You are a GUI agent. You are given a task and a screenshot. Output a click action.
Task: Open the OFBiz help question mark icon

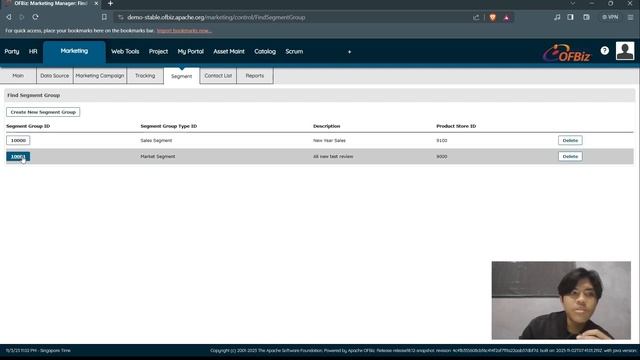(604, 50)
